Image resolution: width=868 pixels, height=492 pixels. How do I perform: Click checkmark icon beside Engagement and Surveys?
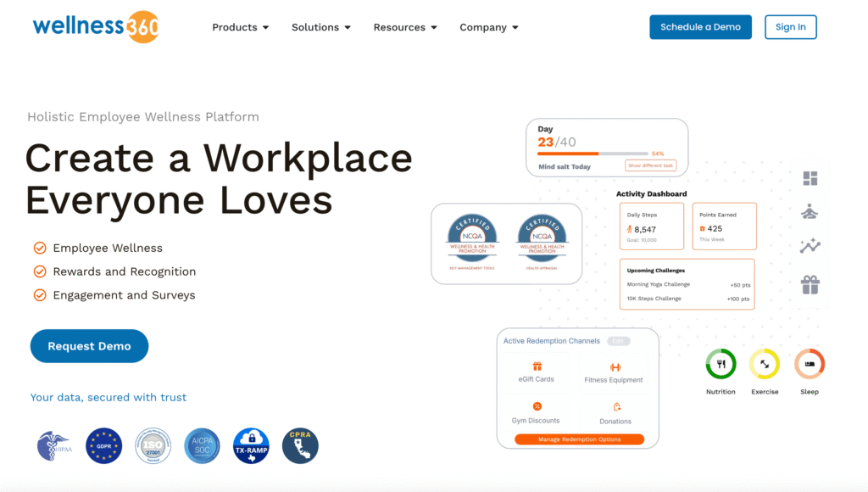[x=40, y=295]
